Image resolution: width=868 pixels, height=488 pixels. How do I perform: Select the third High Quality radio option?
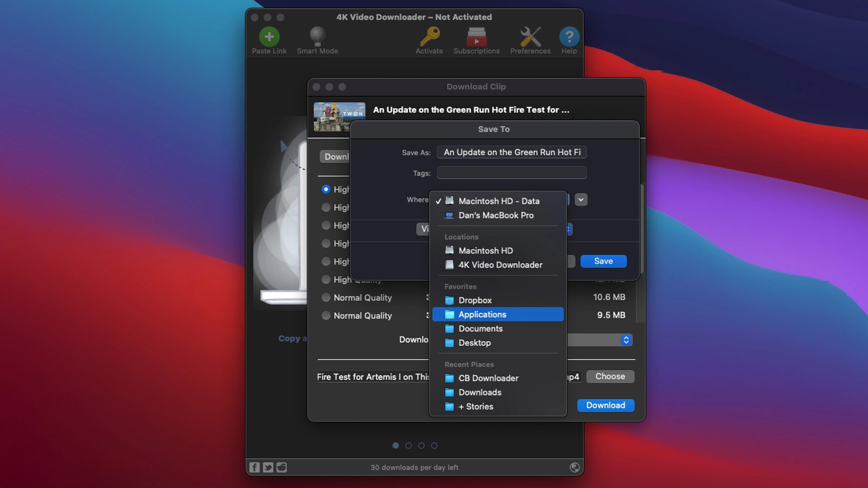(x=326, y=225)
